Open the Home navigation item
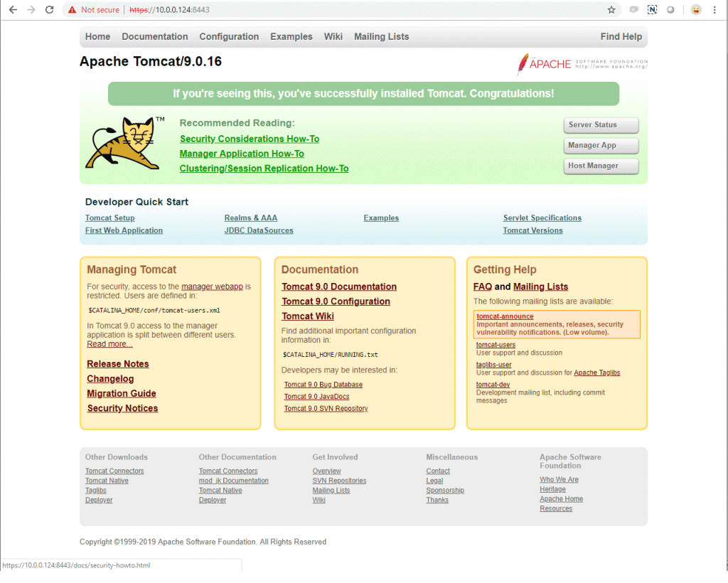The width and height of the screenshot is (728, 583). point(97,37)
